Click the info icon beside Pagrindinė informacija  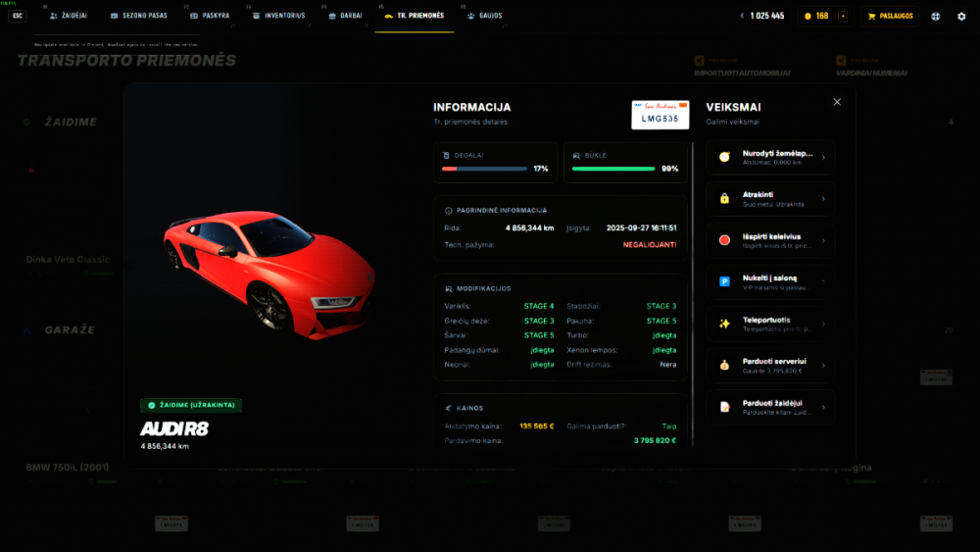pos(448,211)
